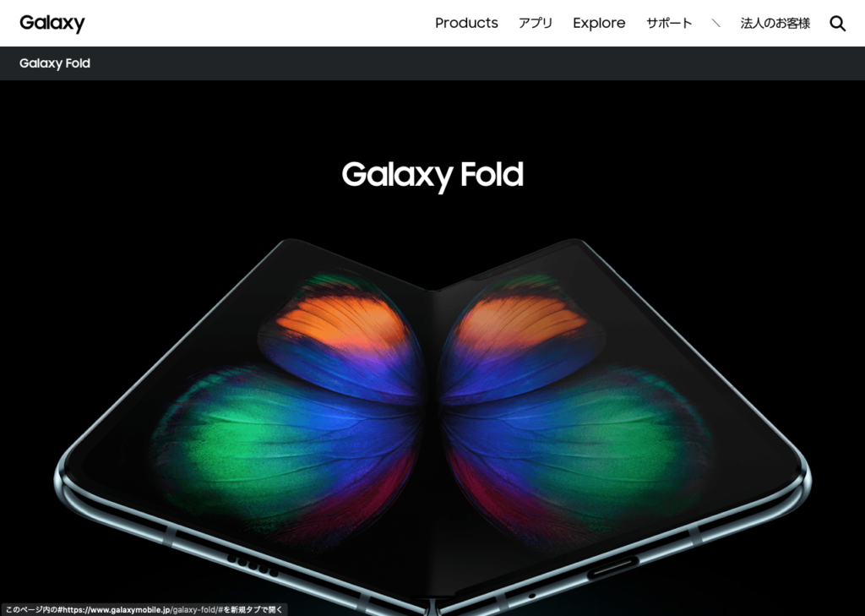The width and height of the screenshot is (865, 616).
Task: Click the USB-C port on the phone
Action: (x=612, y=568)
